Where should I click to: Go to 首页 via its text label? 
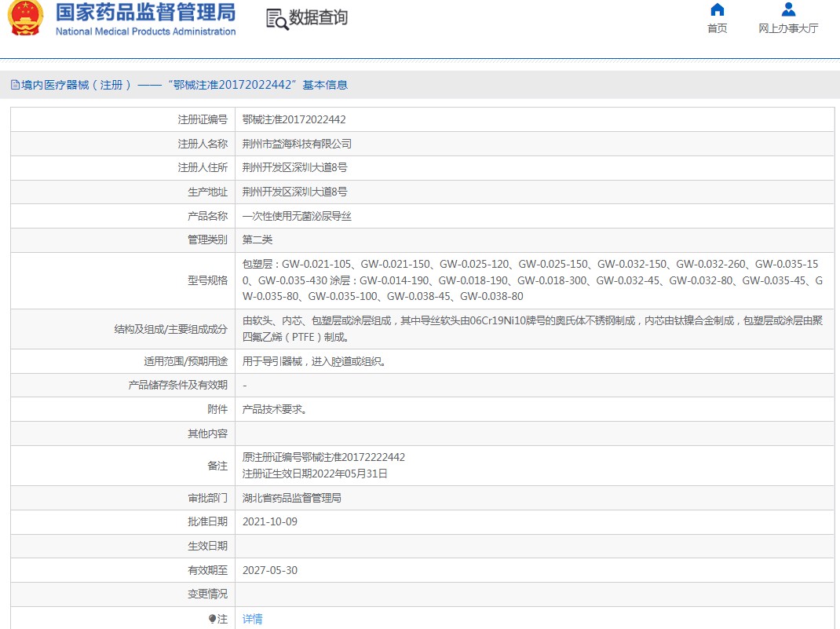pos(717,29)
